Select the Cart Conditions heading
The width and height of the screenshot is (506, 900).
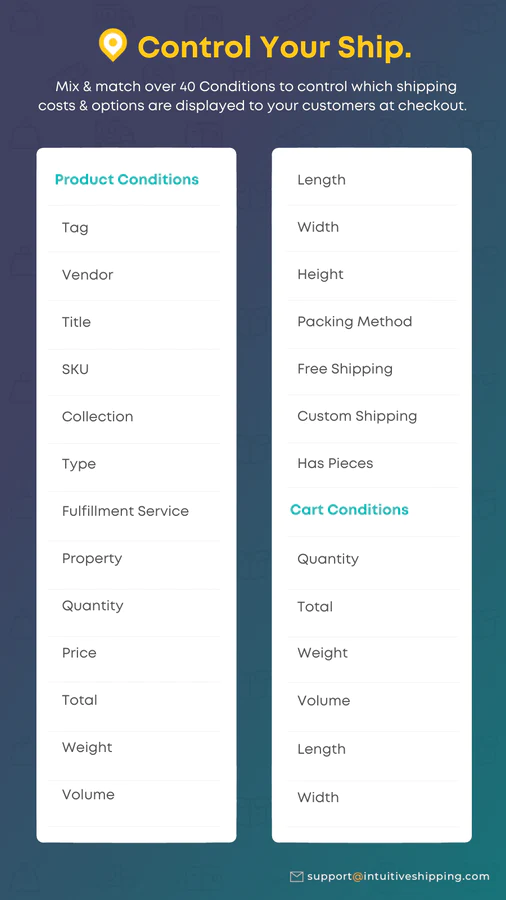pyautogui.click(x=349, y=510)
